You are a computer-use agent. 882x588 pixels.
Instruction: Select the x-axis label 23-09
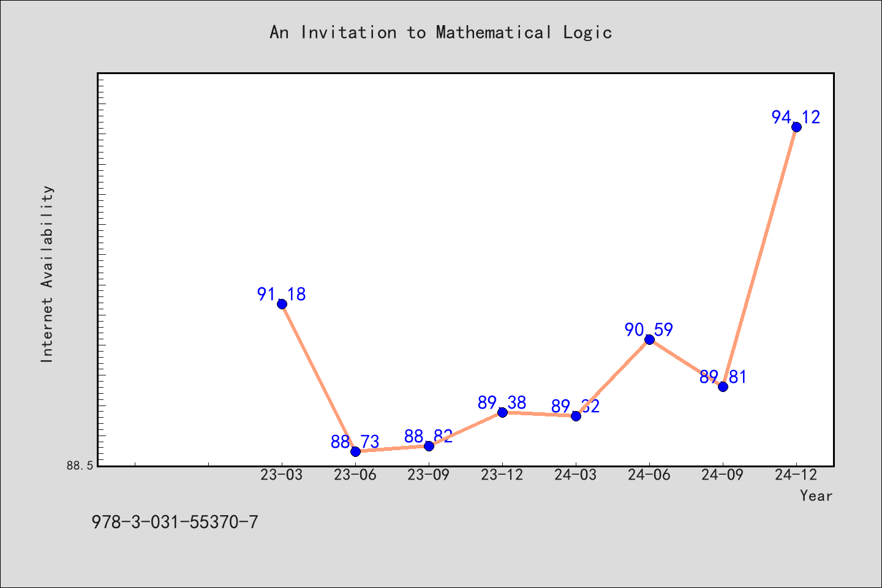coord(429,475)
